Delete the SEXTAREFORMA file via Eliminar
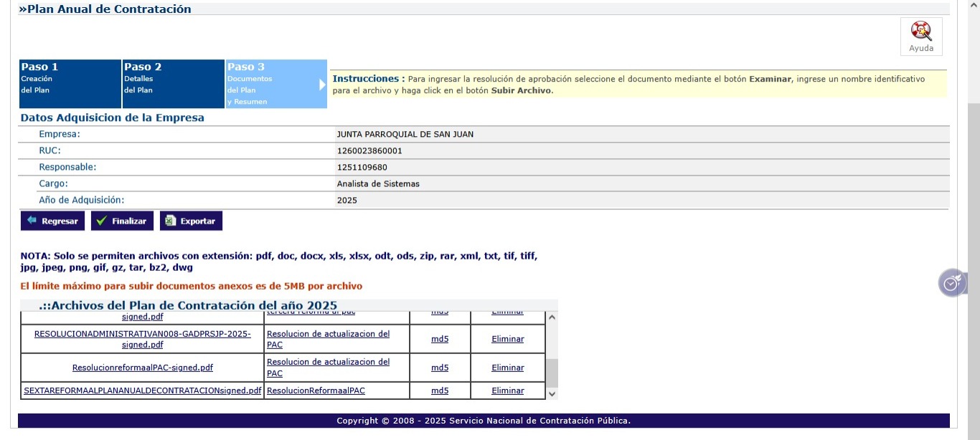980x440 pixels. click(507, 391)
